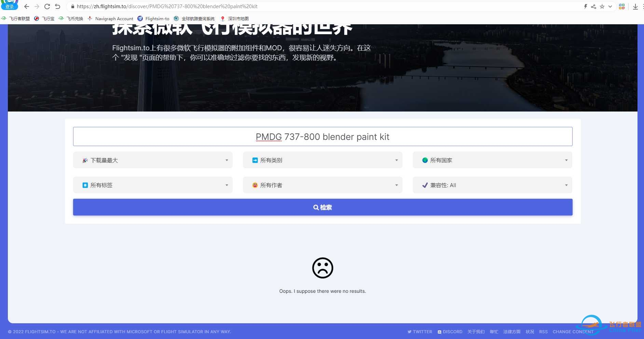Viewport: 644px width, 339px height.
Task: Open the browser downloads icon
Action: [x=635, y=6]
